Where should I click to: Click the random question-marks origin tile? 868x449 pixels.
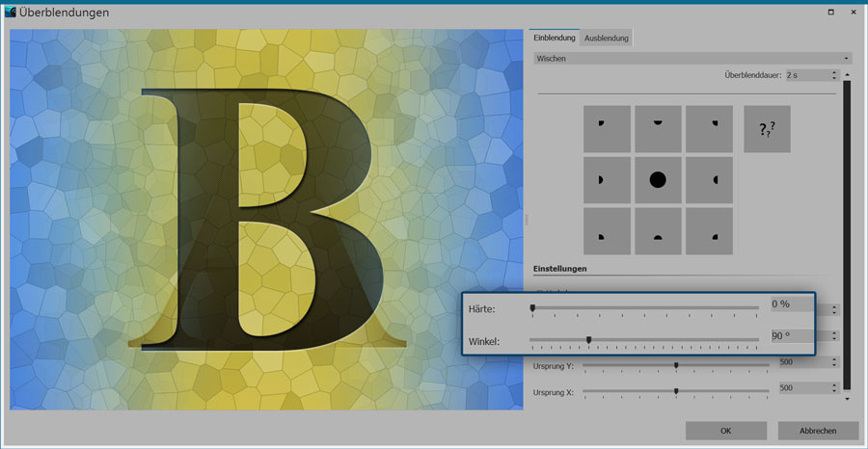coord(767,129)
